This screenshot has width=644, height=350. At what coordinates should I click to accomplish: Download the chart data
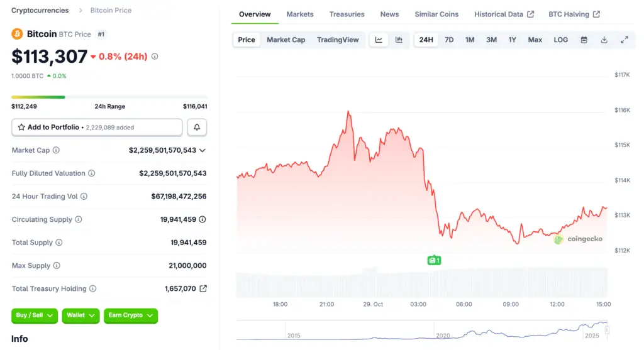click(x=604, y=40)
